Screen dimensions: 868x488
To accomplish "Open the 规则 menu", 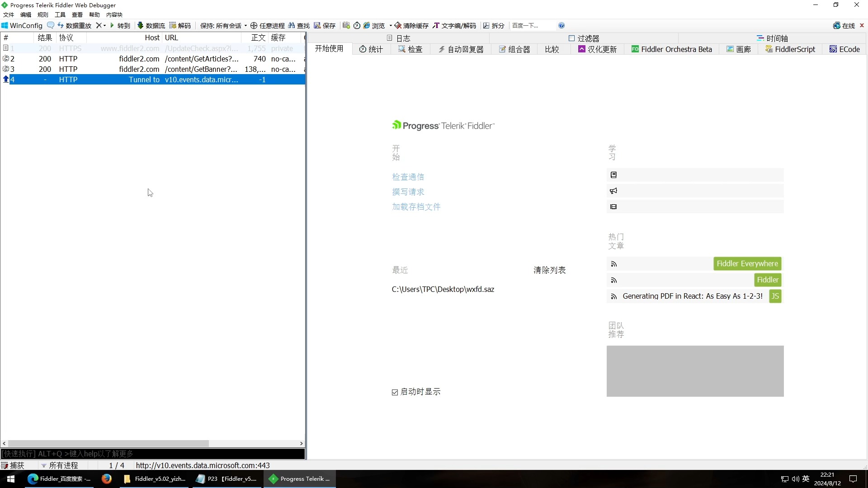I will (43, 15).
